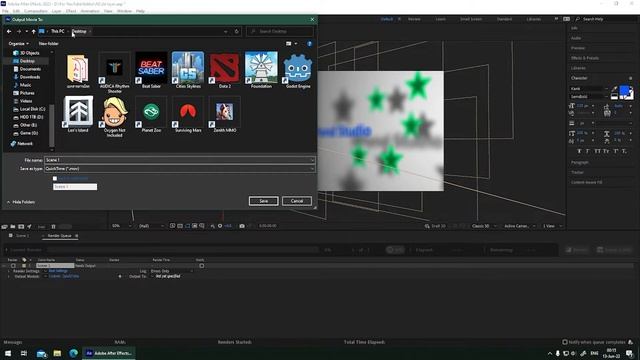Click the Search Desktop field

click(x=280, y=31)
